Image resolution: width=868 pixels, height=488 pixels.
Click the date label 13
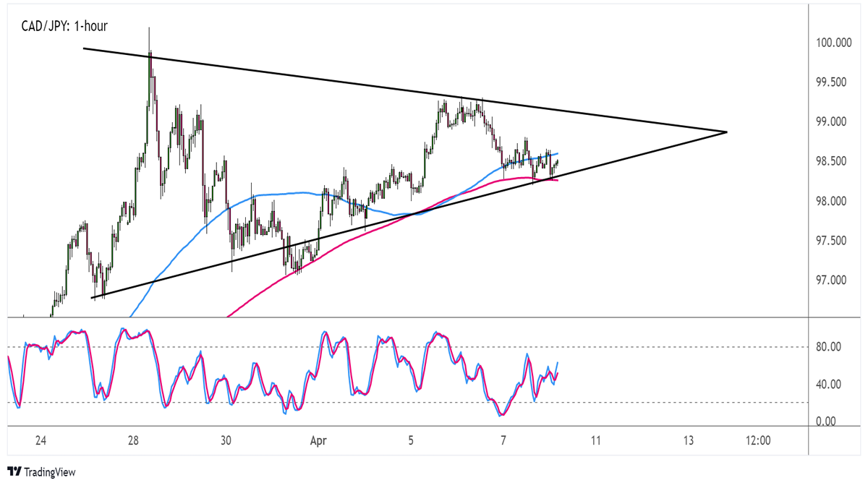688,440
